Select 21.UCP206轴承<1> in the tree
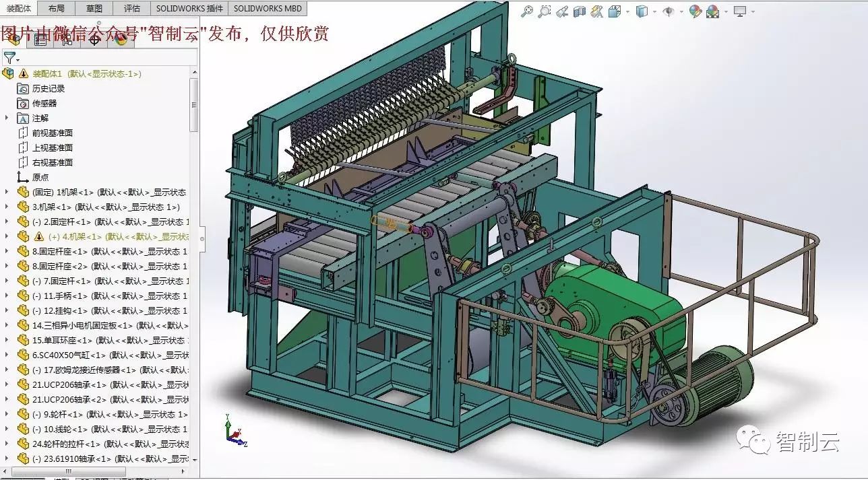 coord(111,384)
